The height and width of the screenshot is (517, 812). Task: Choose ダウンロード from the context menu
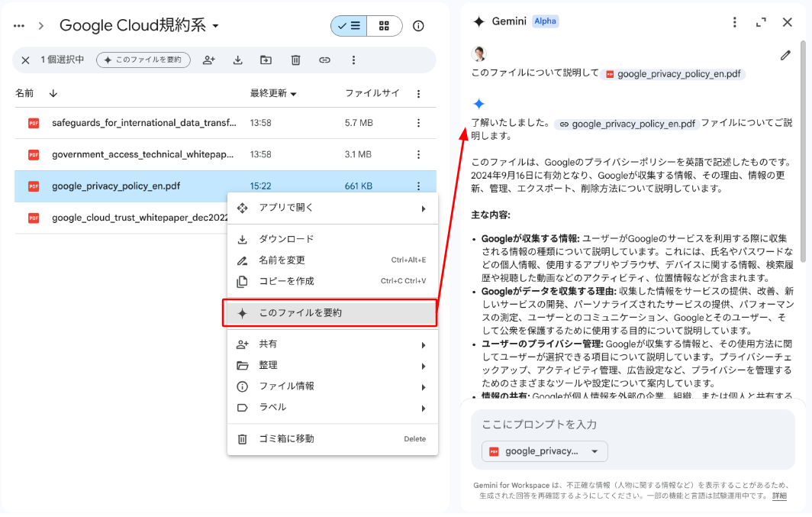333,239
